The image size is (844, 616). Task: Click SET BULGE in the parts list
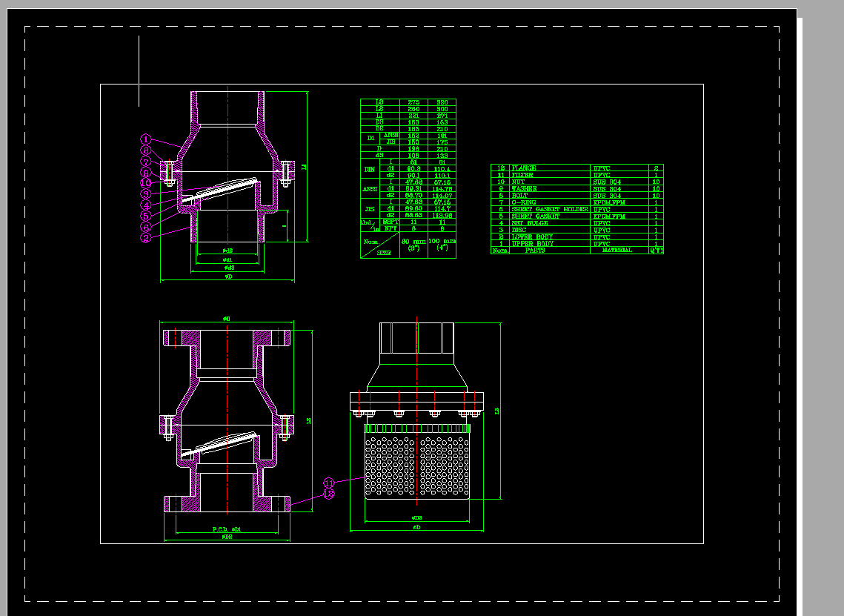[x=530, y=223]
